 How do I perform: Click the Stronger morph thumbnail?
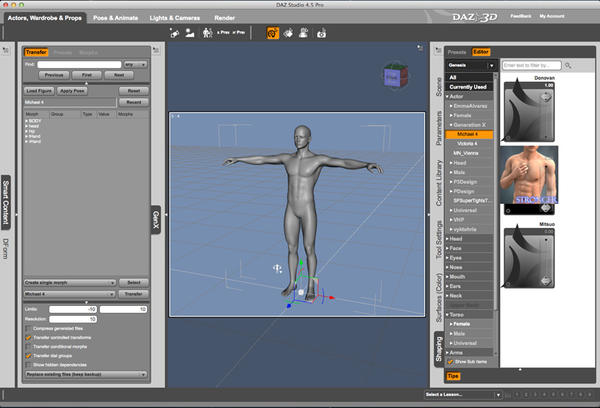click(x=529, y=175)
